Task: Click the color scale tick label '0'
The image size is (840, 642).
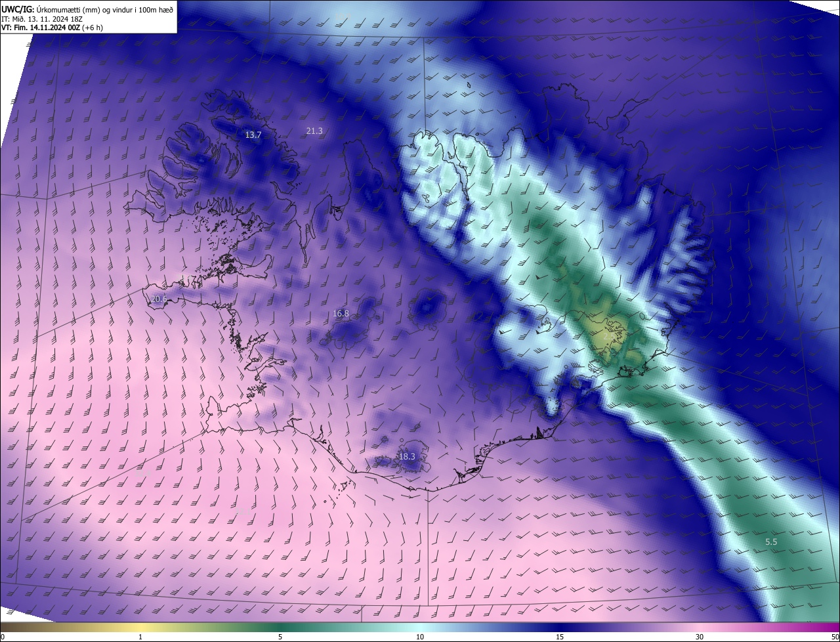Action: [x=3, y=637]
